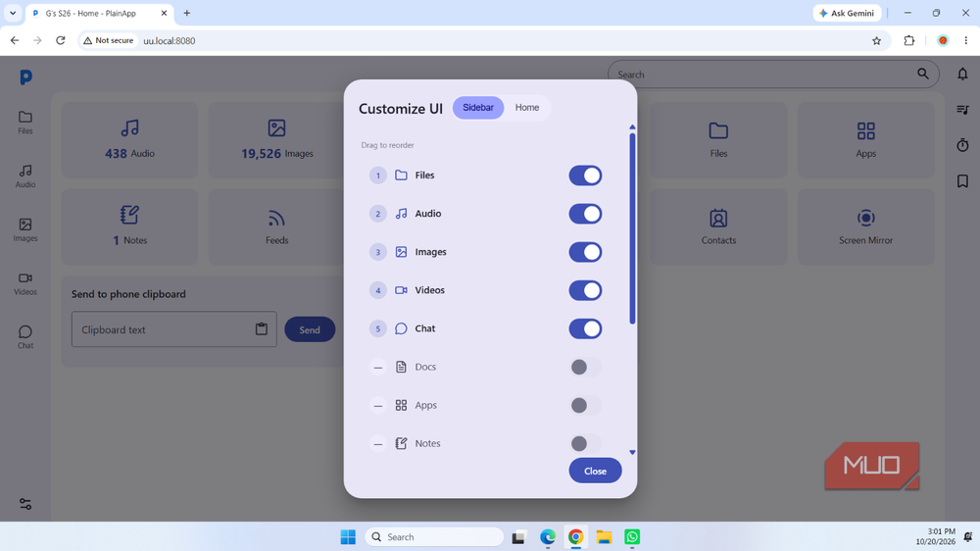Click the address bar URL
The width and height of the screenshot is (980, 551).
pyautogui.click(x=170, y=40)
